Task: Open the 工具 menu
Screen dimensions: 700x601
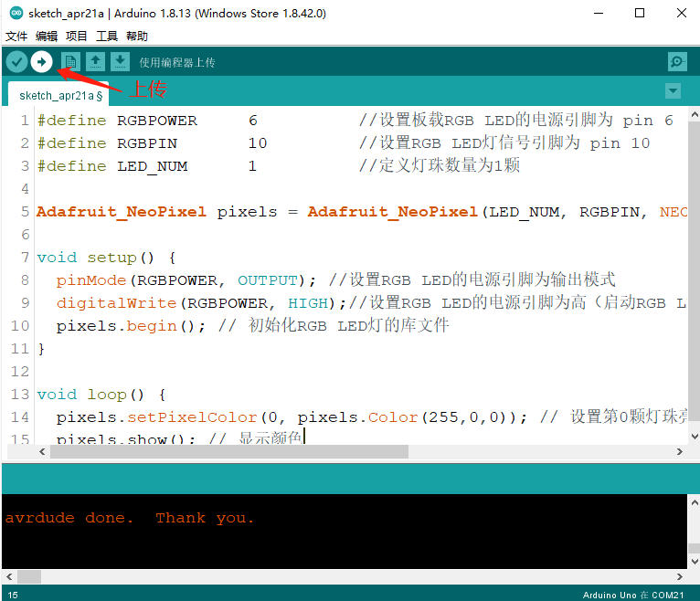Action: (107, 37)
